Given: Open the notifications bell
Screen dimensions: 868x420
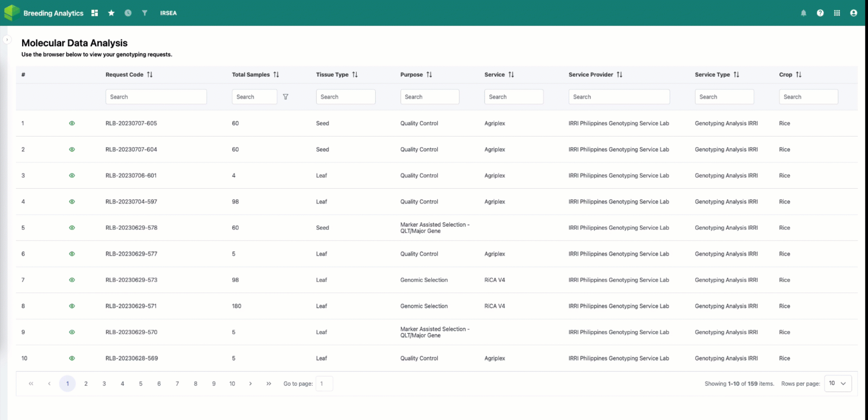Looking at the screenshot, I should [803, 13].
